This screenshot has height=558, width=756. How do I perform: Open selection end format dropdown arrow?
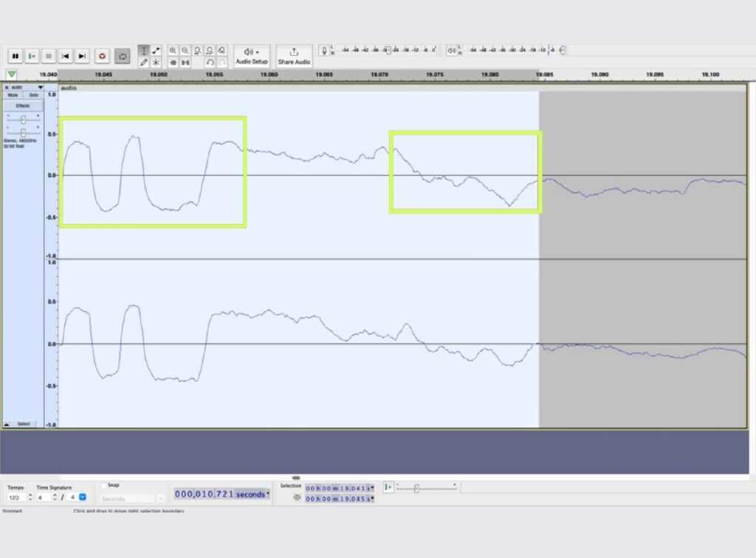(372, 499)
